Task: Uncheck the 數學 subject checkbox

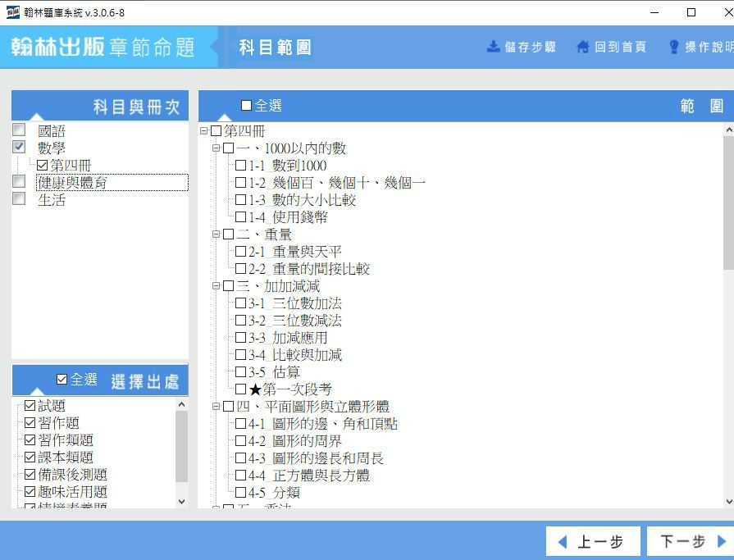Action: 19,147
